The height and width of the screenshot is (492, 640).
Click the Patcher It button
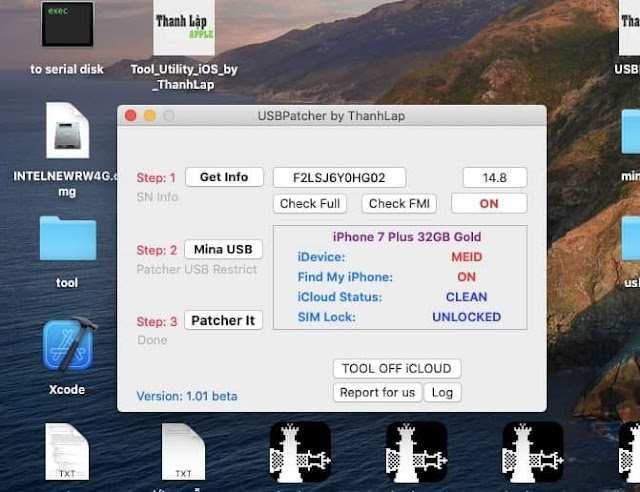pos(223,321)
